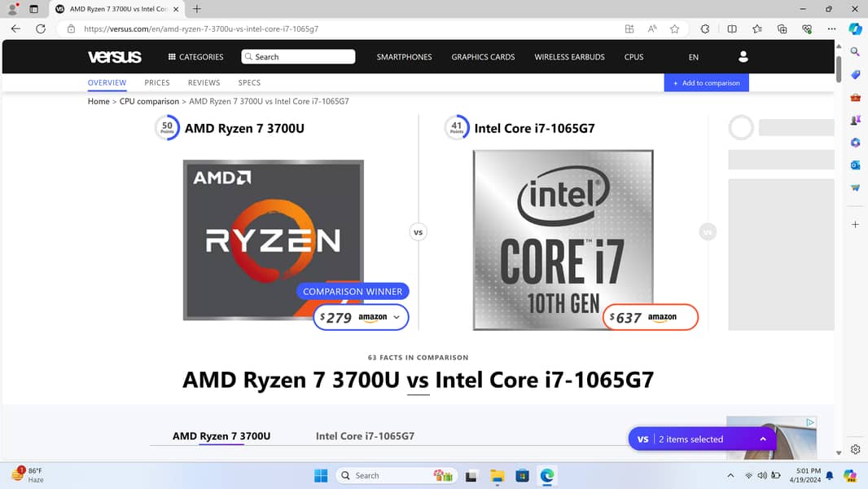Open clock showing 5:01 PM
Image resolution: width=868 pixels, height=489 pixels.
click(x=804, y=475)
